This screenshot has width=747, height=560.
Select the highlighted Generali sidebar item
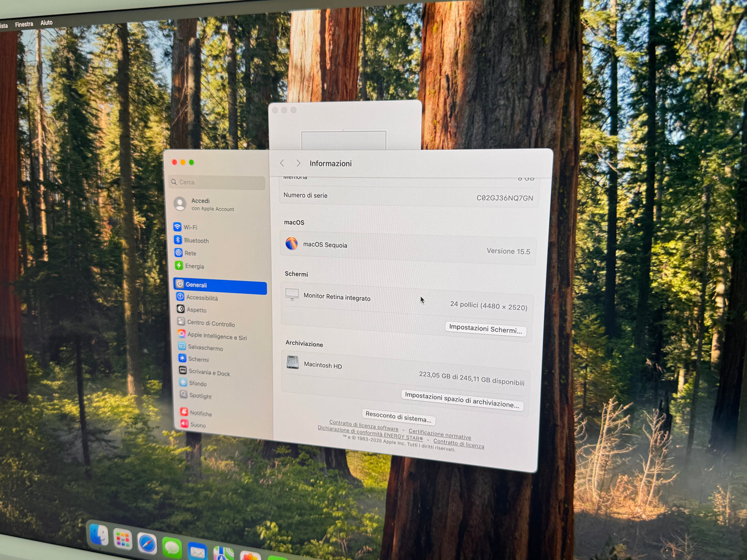pos(220,286)
